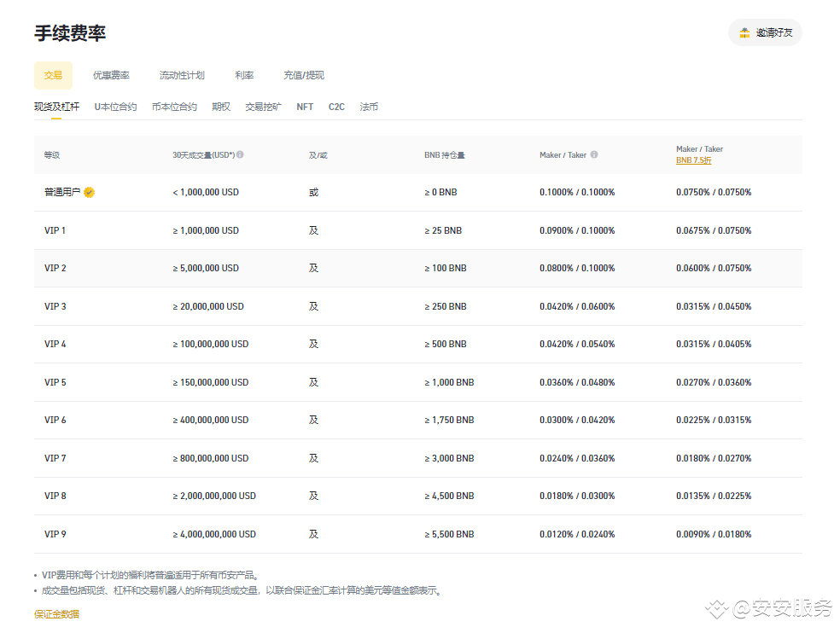The width and height of the screenshot is (840, 627).
Task: Open the C2C tab
Action: 336,106
